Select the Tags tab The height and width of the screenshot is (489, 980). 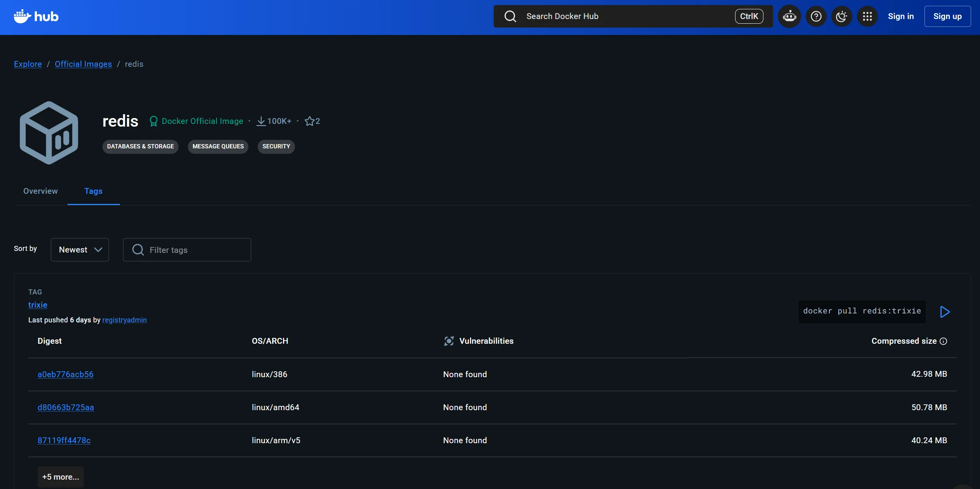pos(94,191)
